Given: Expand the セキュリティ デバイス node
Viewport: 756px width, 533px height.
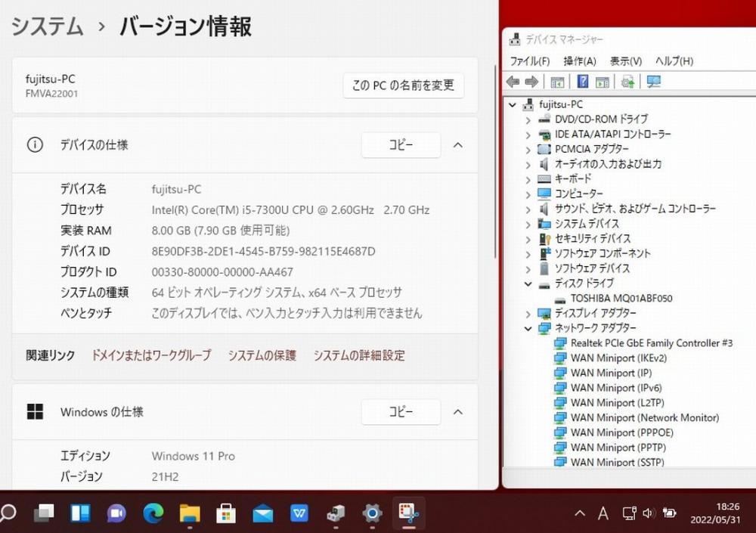Looking at the screenshot, I should (x=528, y=239).
